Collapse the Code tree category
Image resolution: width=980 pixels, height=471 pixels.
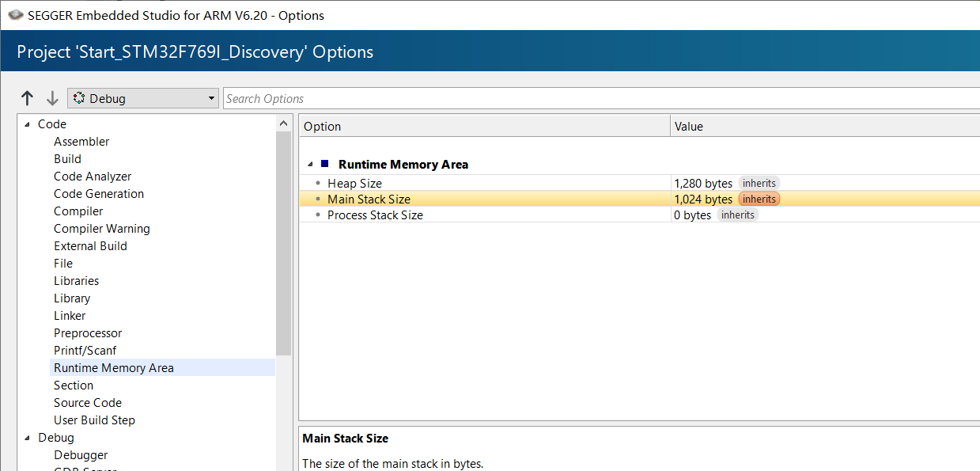pyautogui.click(x=27, y=124)
